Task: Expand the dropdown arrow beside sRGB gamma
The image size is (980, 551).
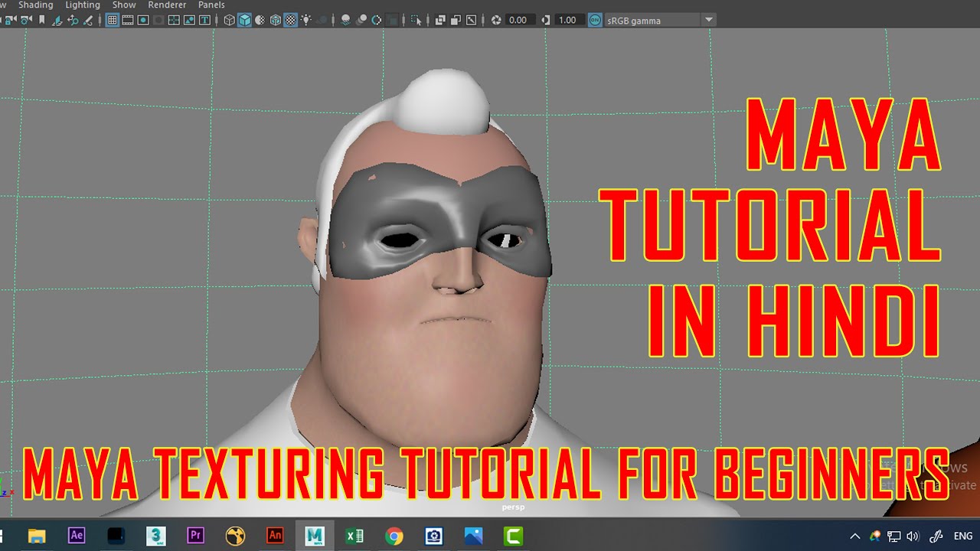Action: point(709,21)
